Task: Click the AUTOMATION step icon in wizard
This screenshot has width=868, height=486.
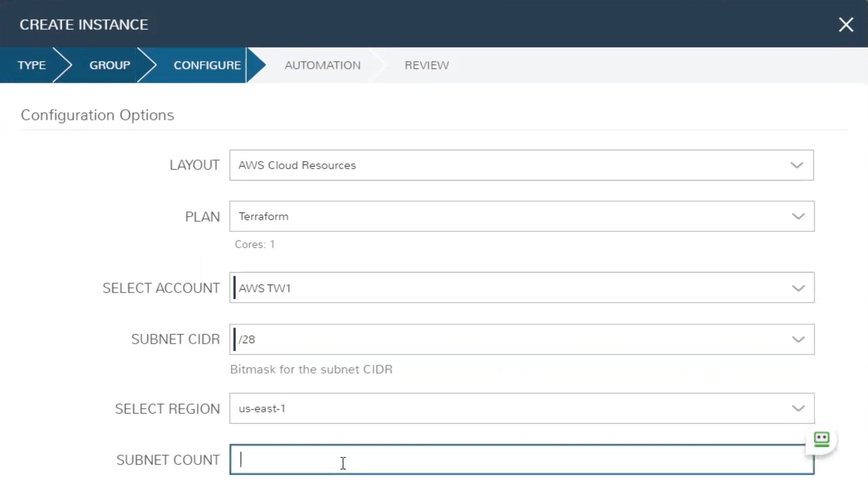Action: [323, 65]
